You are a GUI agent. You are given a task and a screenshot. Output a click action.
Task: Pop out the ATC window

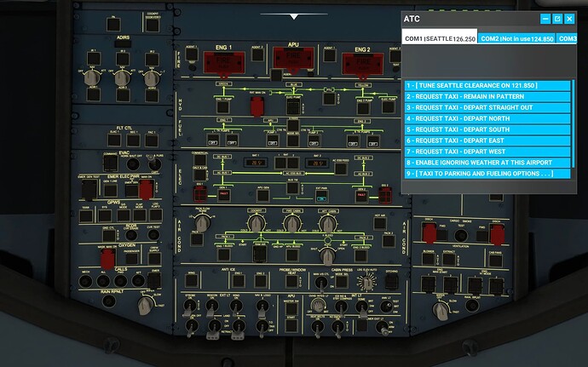pyautogui.click(x=557, y=19)
